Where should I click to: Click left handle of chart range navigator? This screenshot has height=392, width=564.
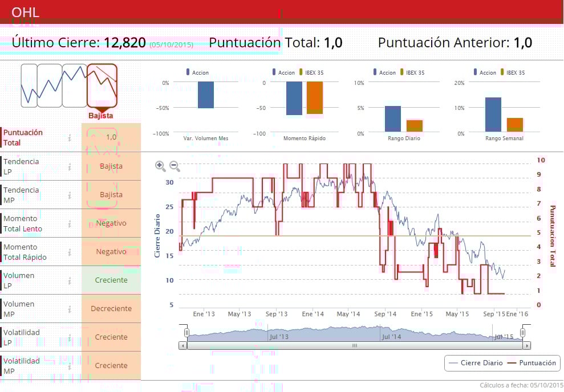click(x=186, y=332)
